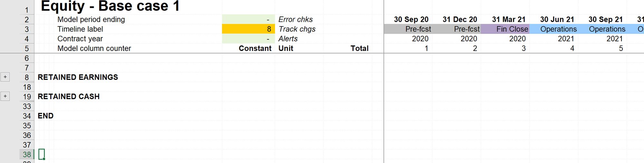Select the Unit heading cell
The image size is (644, 163).
coord(286,48)
